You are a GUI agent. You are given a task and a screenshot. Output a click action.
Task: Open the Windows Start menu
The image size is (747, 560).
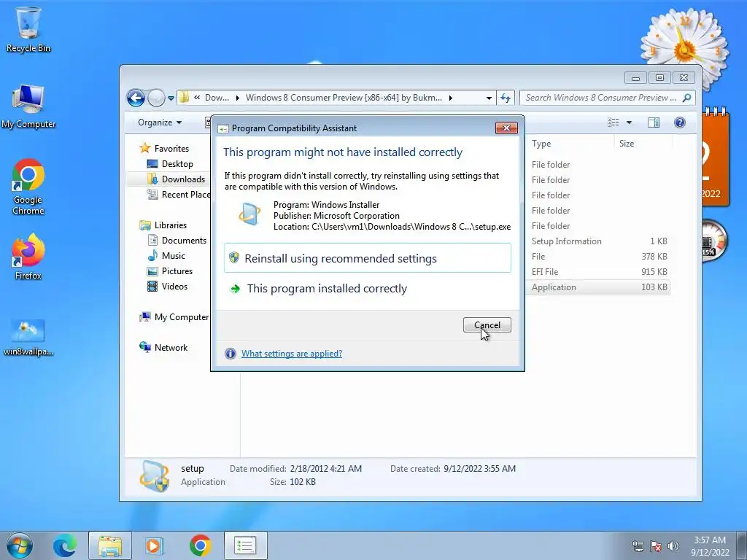pyautogui.click(x=20, y=545)
